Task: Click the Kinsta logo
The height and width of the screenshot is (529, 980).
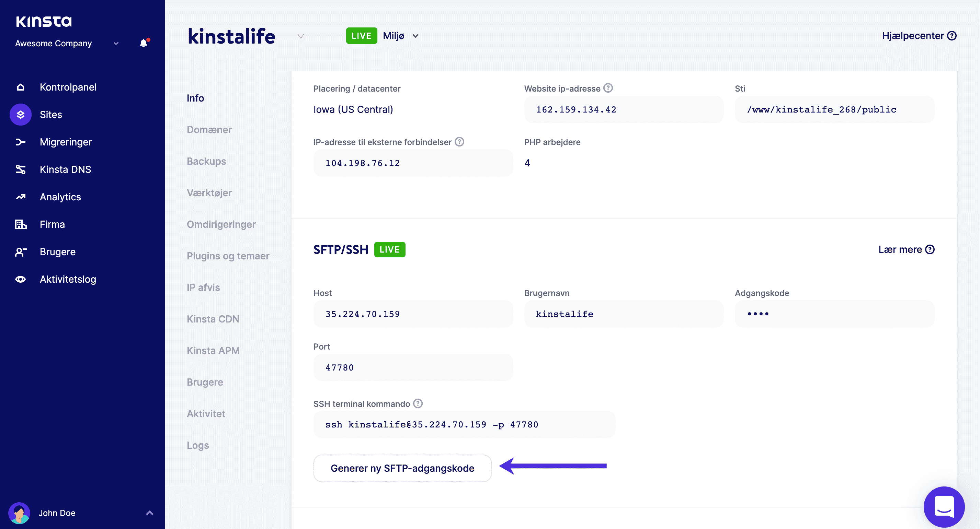Action: click(x=44, y=21)
